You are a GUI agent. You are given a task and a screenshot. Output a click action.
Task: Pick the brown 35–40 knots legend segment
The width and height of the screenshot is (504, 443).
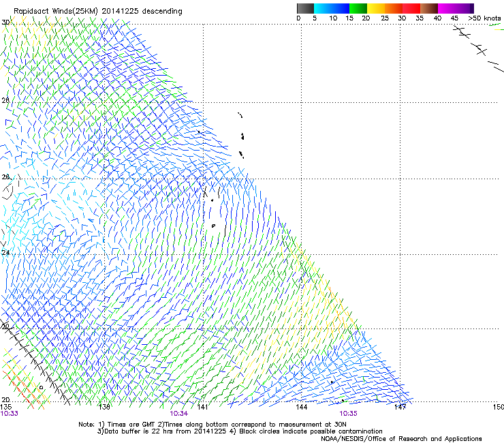point(429,8)
